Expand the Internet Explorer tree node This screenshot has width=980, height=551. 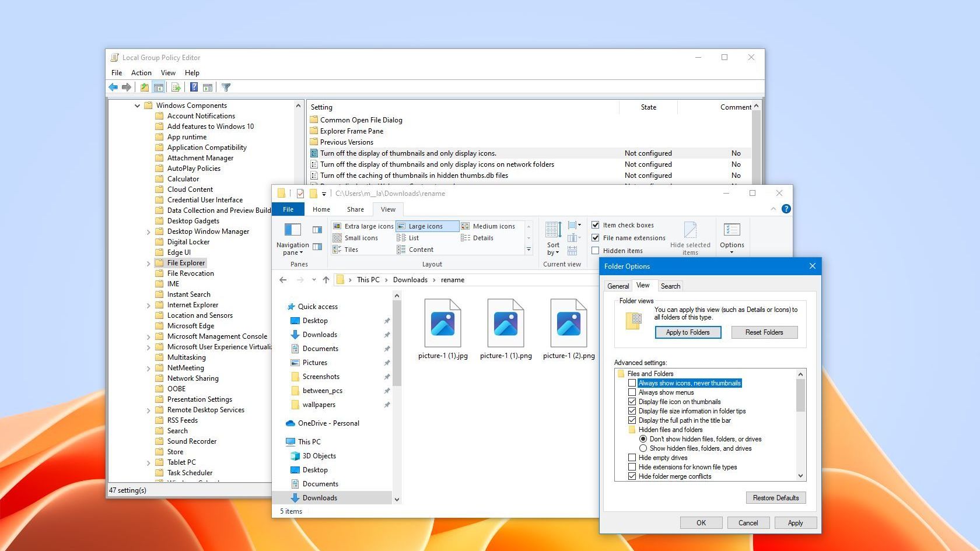point(148,306)
